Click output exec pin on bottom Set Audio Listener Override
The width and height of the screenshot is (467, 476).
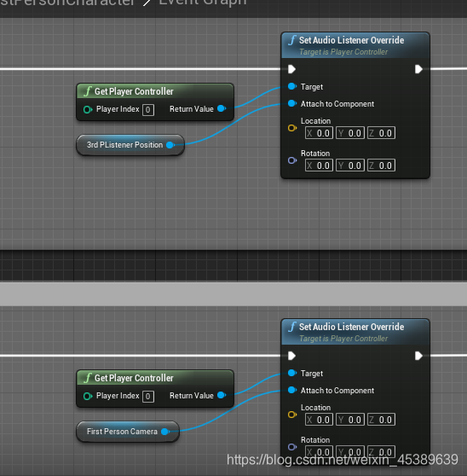pos(418,356)
